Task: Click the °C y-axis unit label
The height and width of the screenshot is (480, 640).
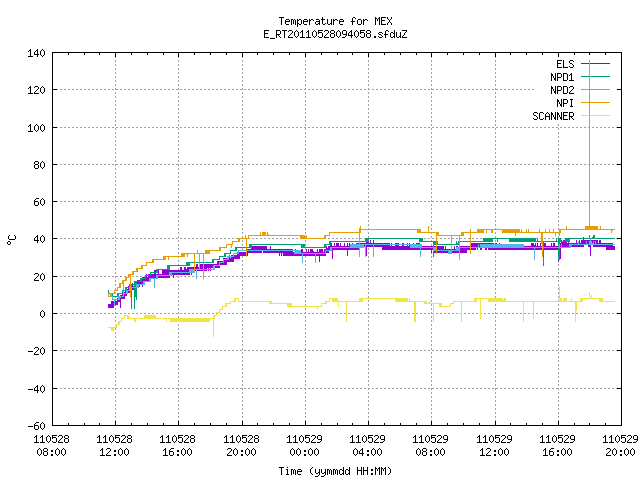Action: click(x=11, y=240)
